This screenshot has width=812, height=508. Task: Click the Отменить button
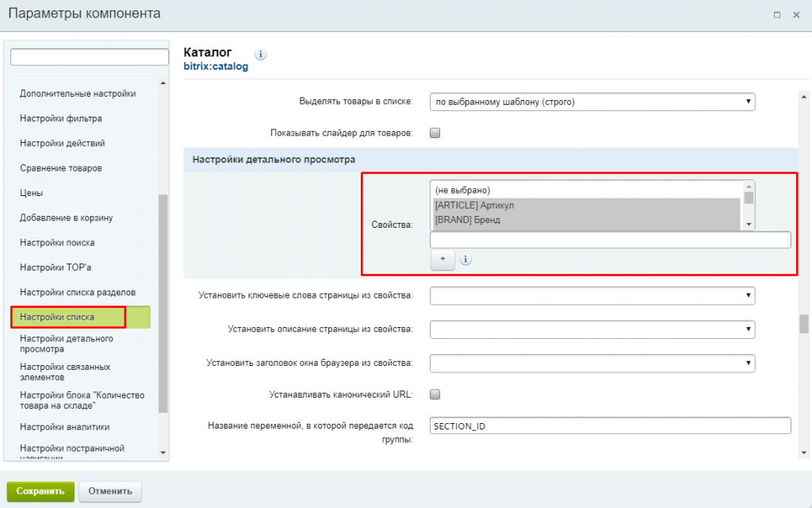(109, 491)
